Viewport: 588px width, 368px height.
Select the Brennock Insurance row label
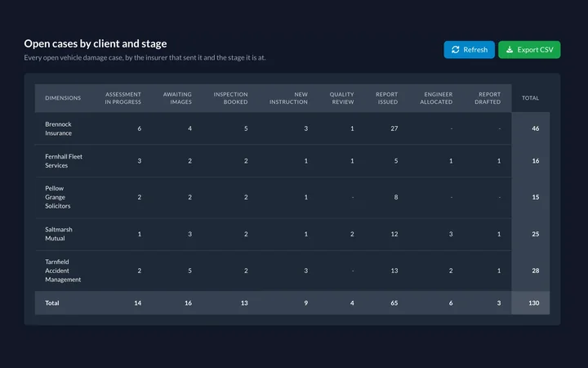click(x=59, y=128)
